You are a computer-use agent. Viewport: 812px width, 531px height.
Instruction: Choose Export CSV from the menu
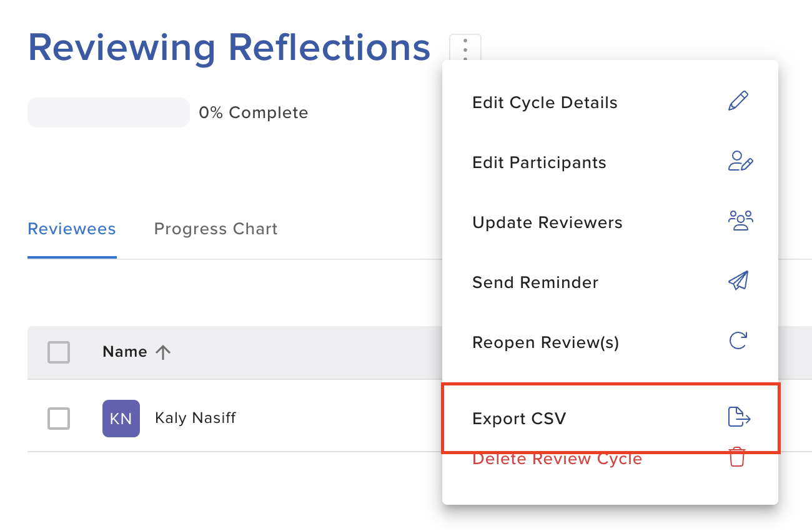(519, 418)
